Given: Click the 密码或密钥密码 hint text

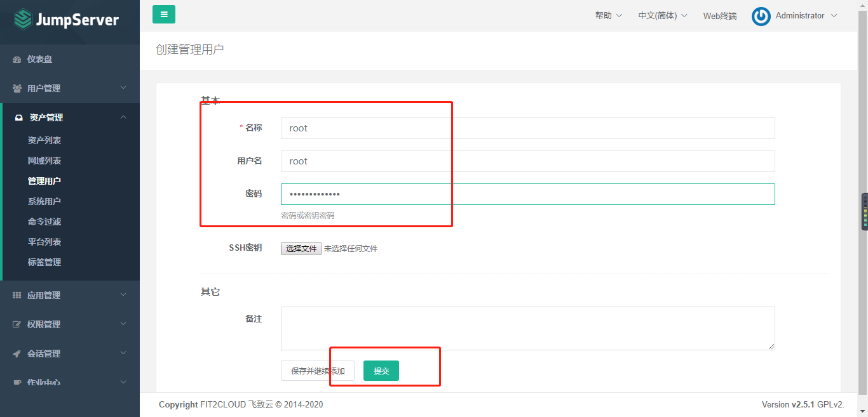Looking at the screenshot, I should pyautogui.click(x=308, y=216).
